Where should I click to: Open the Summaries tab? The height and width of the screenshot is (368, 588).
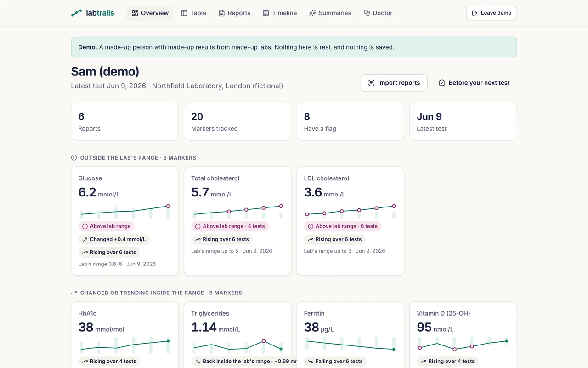coord(330,13)
